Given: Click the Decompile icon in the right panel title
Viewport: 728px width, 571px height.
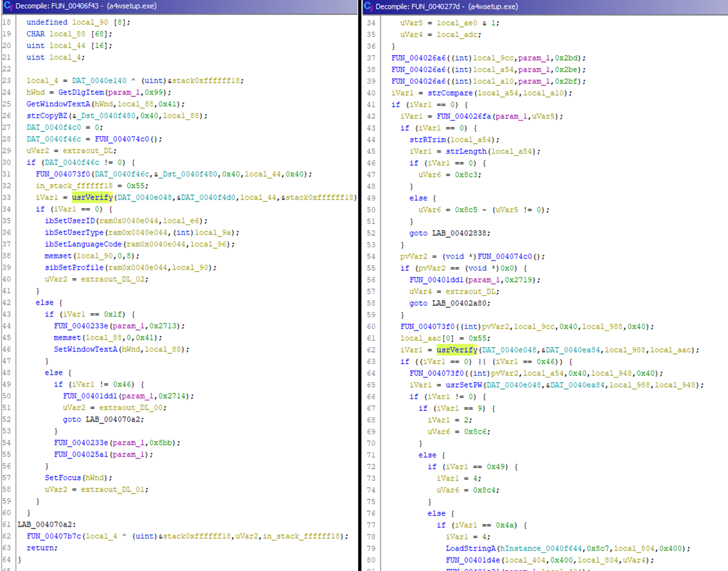Looking at the screenshot, I should (369, 6).
